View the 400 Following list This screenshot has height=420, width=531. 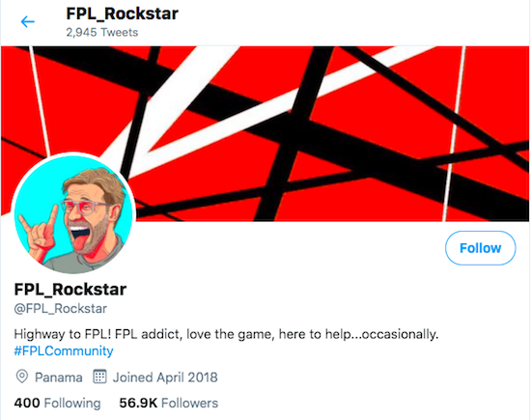click(x=57, y=403)
